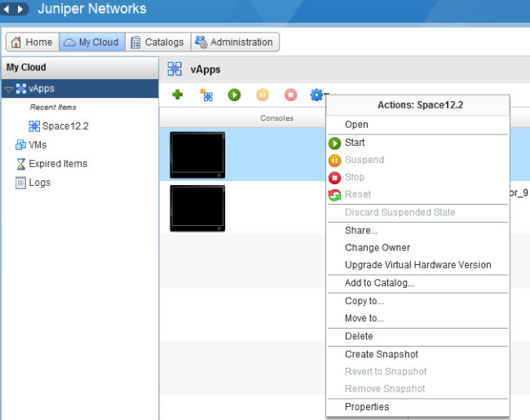Click the My Cloud panel header
530x420 pixels.
pos(80,68)
